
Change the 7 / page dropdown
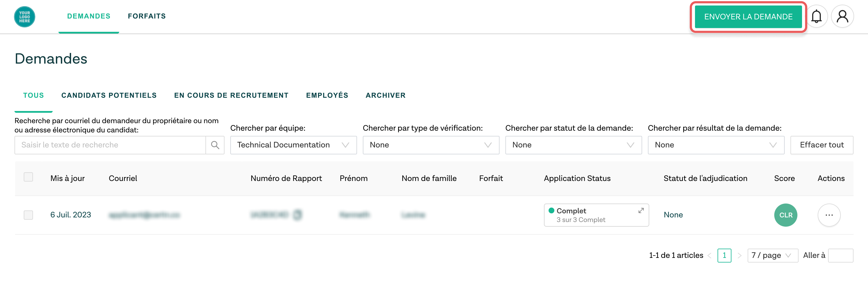772,256
